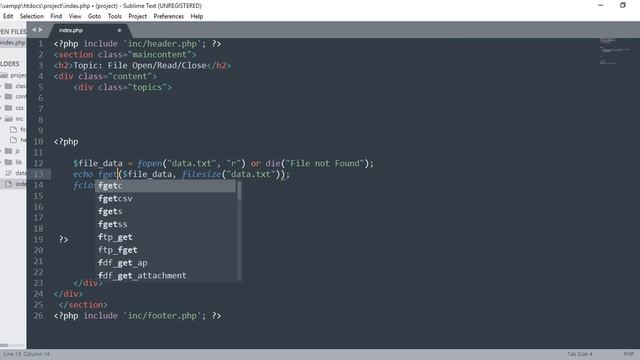Choose fgetc from autocomplete list
The image size is (640, 360).
tap(165, 186)
